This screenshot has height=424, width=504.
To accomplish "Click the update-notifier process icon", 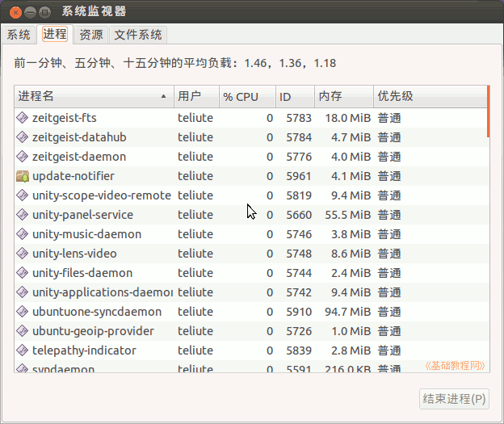I will (23, 176).
